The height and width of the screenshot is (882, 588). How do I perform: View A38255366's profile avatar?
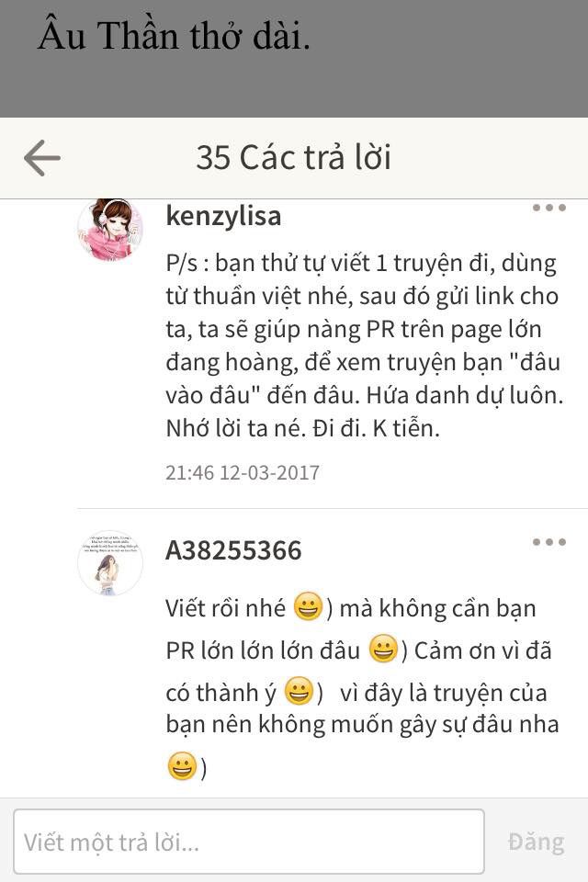pos(109,562)
